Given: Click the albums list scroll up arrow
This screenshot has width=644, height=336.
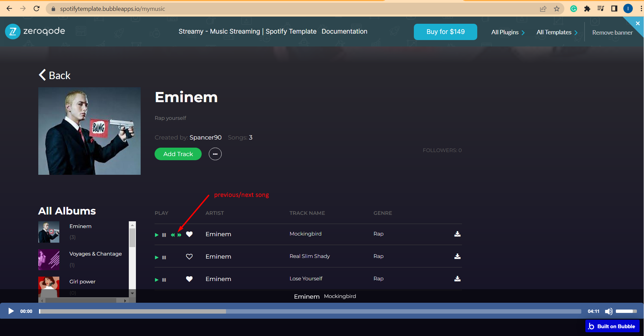Looking at the screenshot, I should (x=133, y=225).
